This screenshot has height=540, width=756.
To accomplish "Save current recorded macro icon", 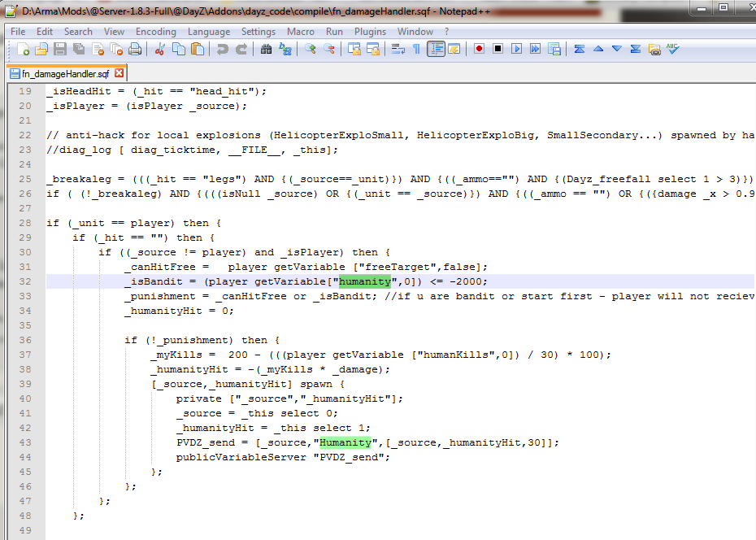I will tap(554, 49).
